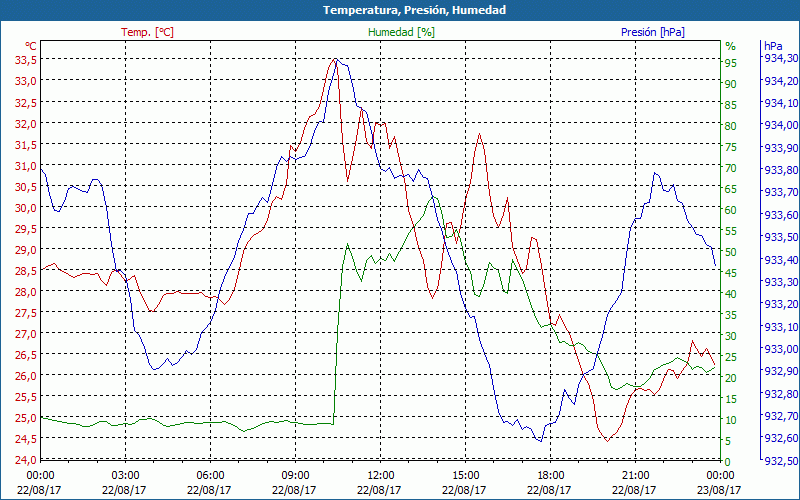Screen dimensions: 800x500
Task: Select the red Temp. [°C] legend label
Action: pyautogui.click(x=147, y=32)
